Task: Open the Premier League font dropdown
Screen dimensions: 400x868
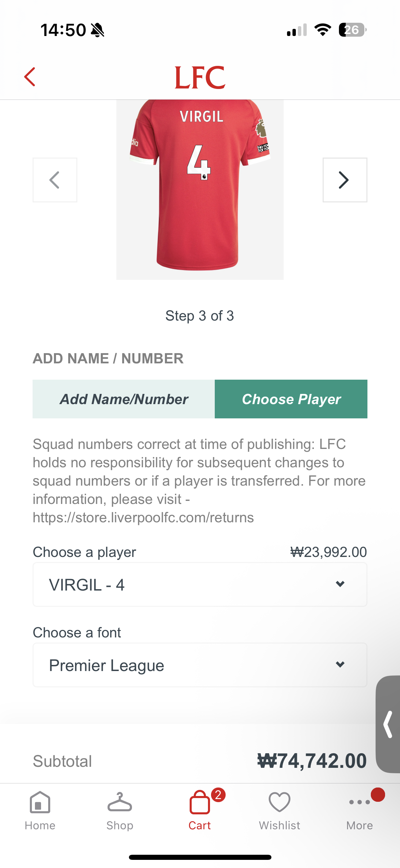Action: coord(200,665)
